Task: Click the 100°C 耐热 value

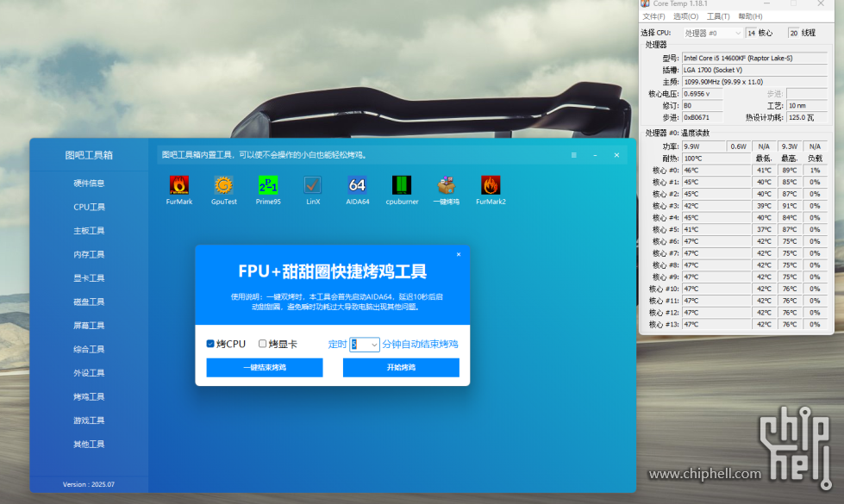Action: (716, 159)
